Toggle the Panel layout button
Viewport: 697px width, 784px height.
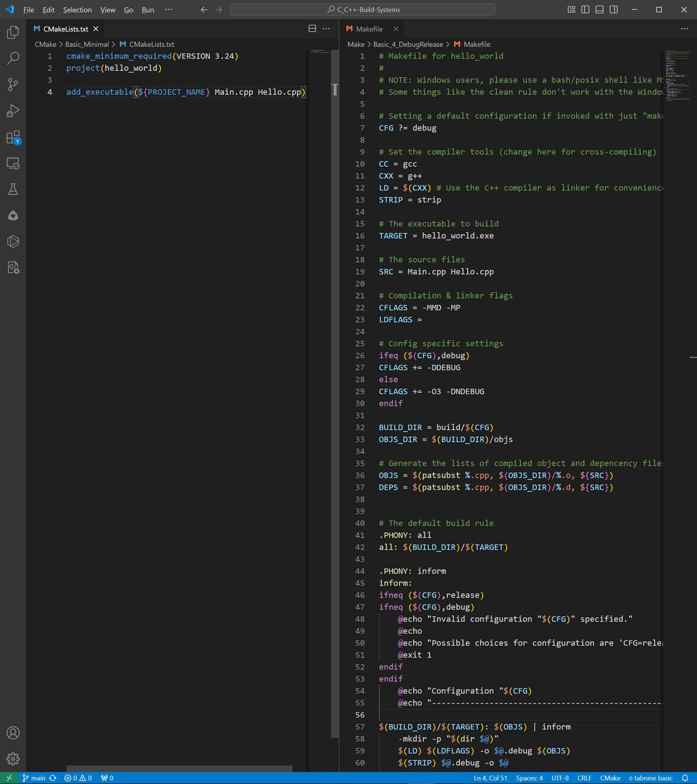pos(600,9)
